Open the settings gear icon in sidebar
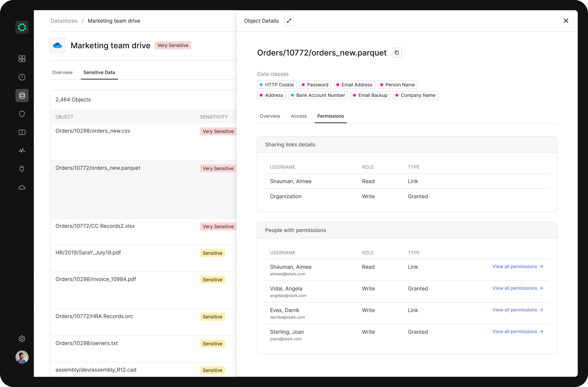The height and width of the screenshot is (387, 588). (22, 339)
